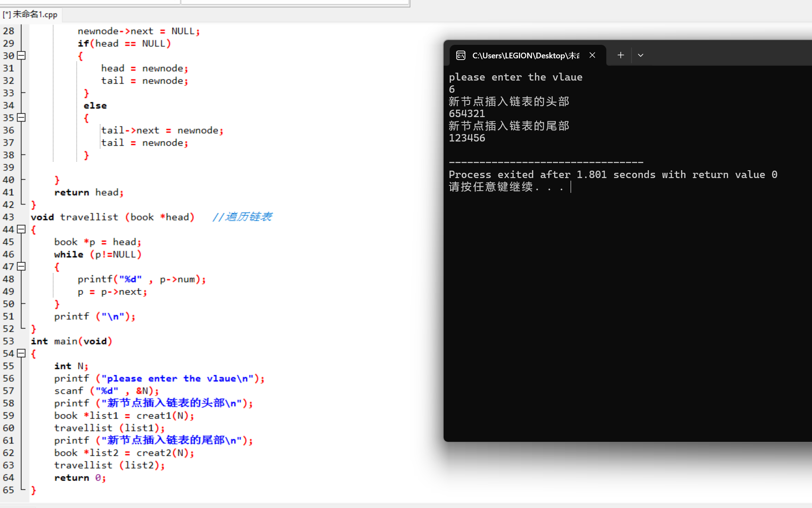Open the terminal profile dropdown

[641, 55]
